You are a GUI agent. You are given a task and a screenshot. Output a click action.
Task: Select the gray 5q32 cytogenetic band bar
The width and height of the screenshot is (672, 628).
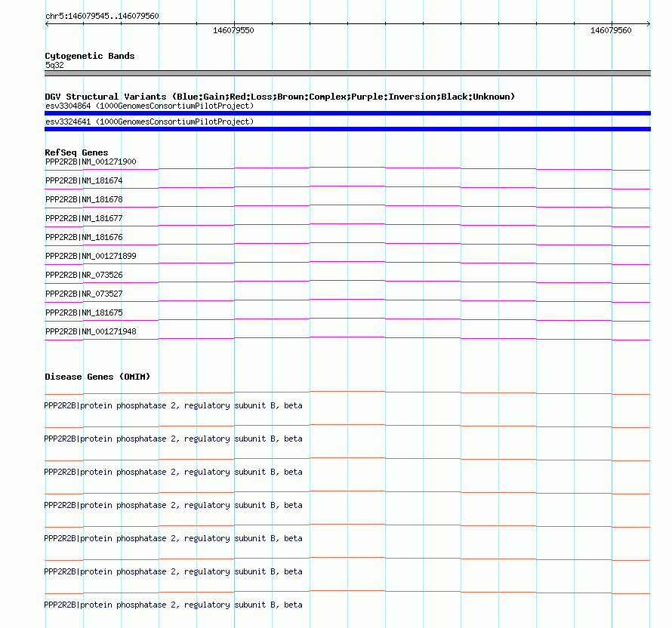pos(347,73)
